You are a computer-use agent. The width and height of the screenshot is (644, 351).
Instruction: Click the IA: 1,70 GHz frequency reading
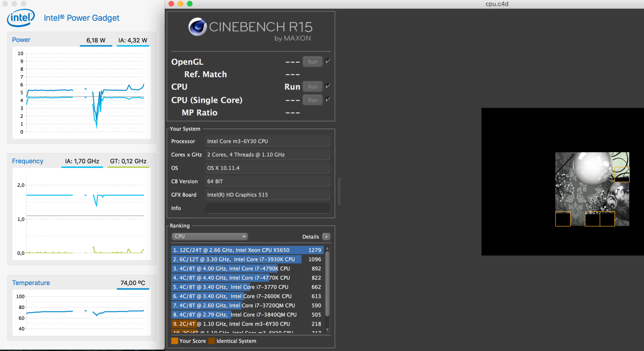click(82, 161)
